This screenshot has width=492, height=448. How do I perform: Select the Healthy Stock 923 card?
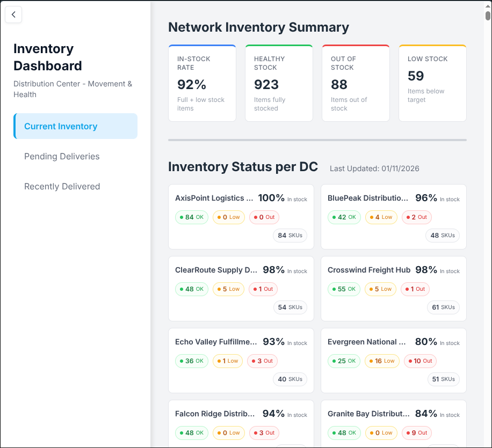[279, 83]
